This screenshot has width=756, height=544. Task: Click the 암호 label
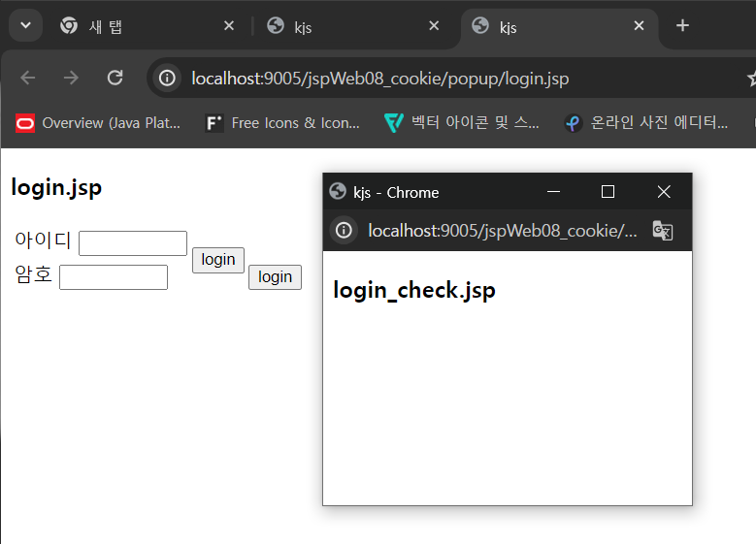[x=33, y=274]
